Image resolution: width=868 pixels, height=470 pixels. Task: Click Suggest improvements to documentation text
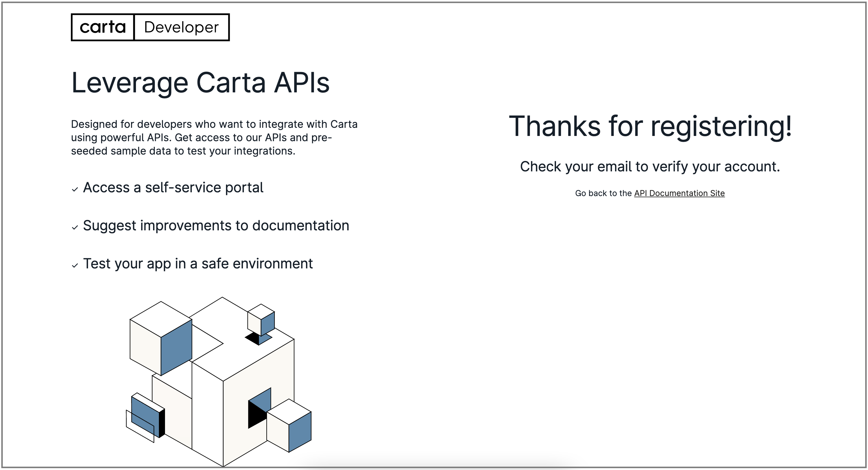[x=216, y=225]
